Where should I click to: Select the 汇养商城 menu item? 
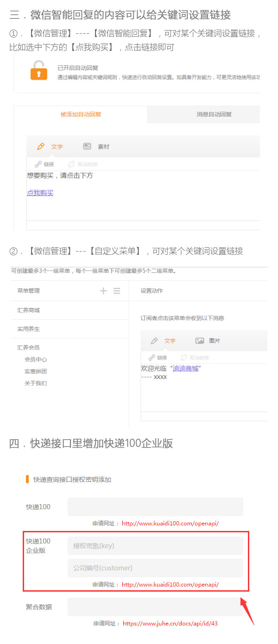[x=29, y=310]
